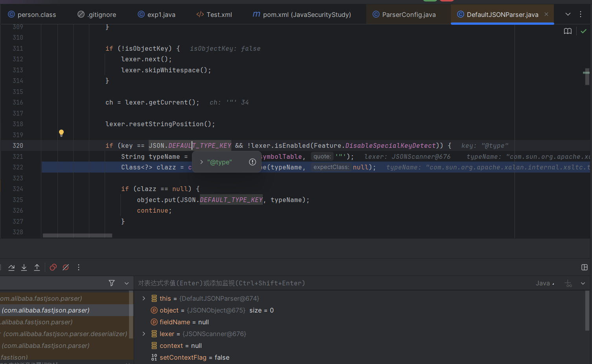592x364 pixels.
Task: Click the lightbulb quick-fix icon
Action: point(61,133)
